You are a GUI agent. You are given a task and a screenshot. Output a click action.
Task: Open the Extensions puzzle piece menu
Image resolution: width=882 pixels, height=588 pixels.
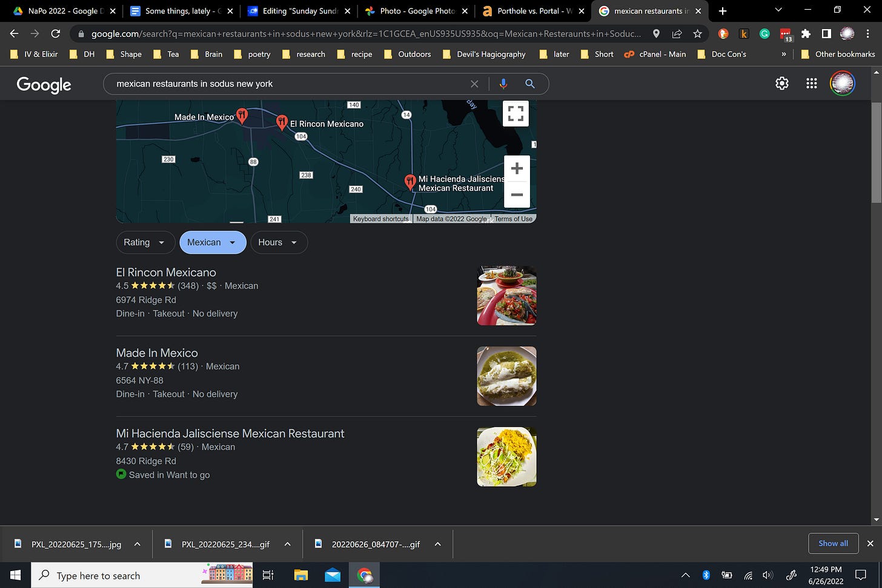point(806,34)
